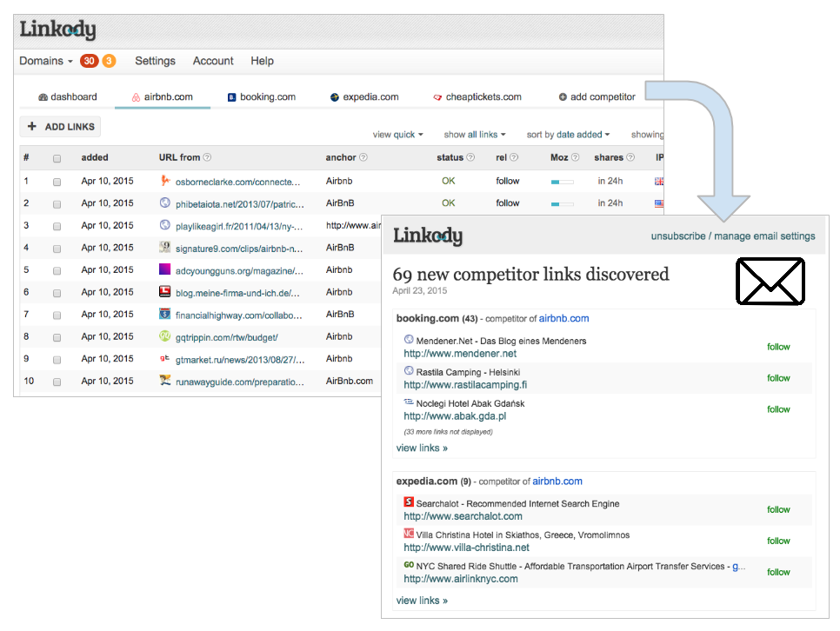840x631 pixels.
Task: Click the UK flag icon in row 1
Action: coord(659,181)
